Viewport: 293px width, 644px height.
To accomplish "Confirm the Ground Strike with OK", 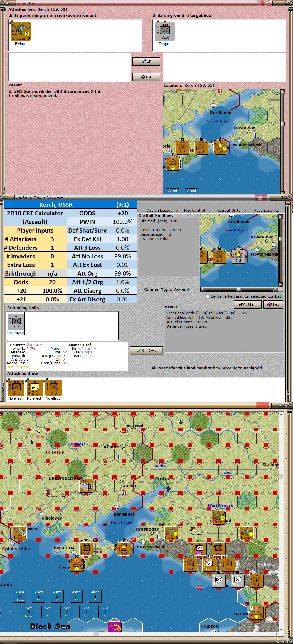I will click(x=146, y=61).
